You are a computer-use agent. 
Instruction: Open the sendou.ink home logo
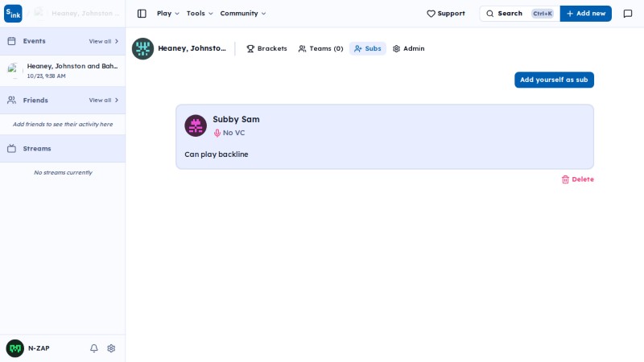pos(13,14)
